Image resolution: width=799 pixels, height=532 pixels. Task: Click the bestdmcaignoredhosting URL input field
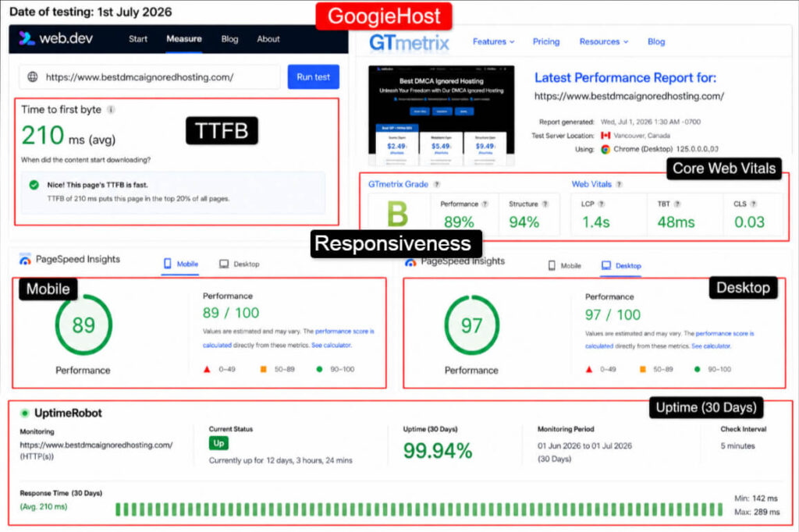point(150,77)
